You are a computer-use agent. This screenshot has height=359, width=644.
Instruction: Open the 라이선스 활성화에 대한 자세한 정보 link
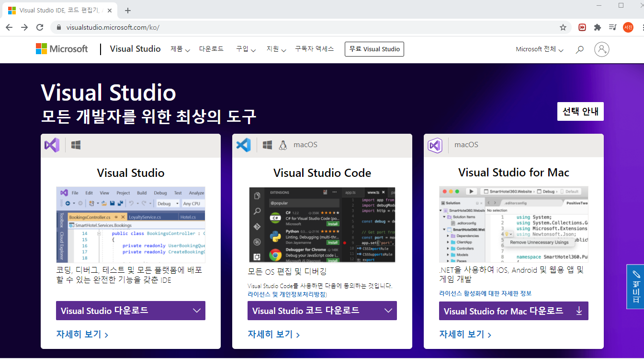485,293
